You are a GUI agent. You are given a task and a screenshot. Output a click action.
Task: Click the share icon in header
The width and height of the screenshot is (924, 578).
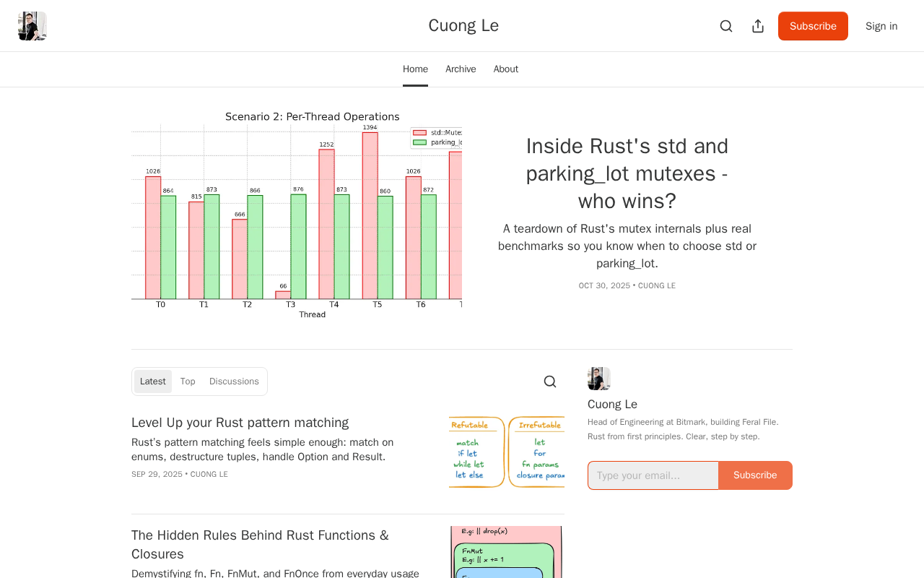[758, 26]
